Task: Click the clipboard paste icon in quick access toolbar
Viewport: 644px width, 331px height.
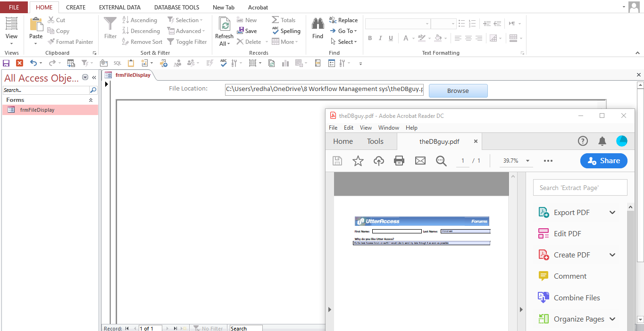Action: pyautogui.click(x=131, y=63)
